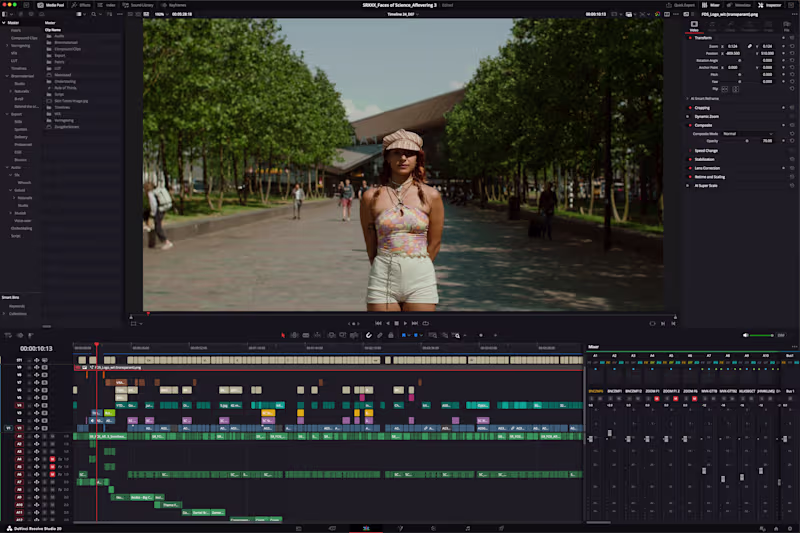This screenshot has height=533, width=800.
Task: Jump to first frame button
Action: click(x=378, y=323)
